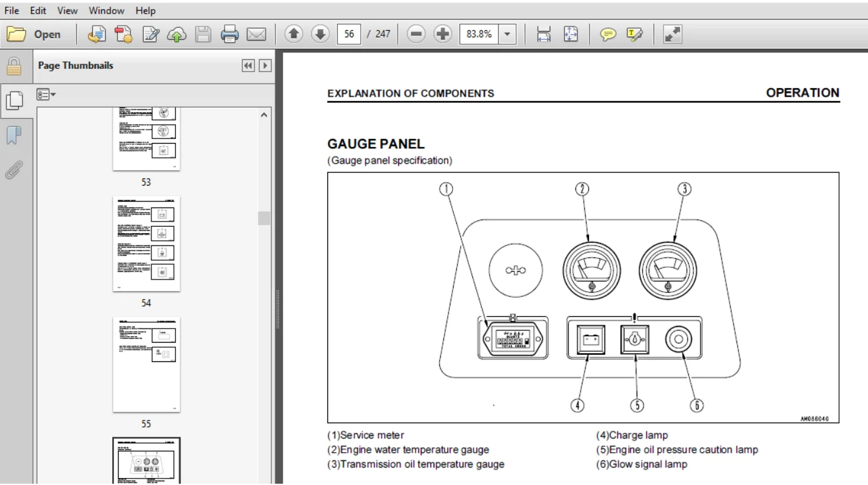Click '(4)Charge lamp' legend text
The height and width of the screenshot is (485, 868).
(x=632, y=435)
